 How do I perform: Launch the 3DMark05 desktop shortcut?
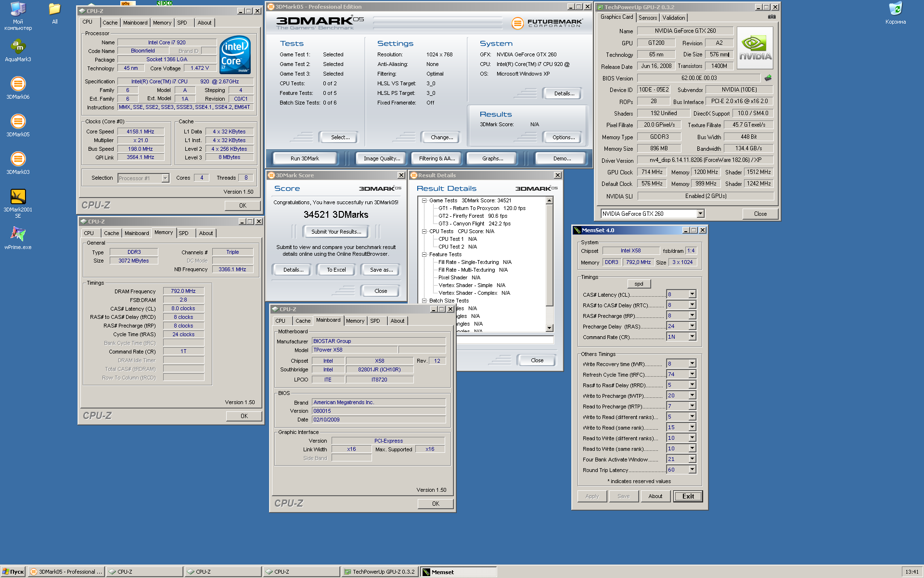pyautogui.click(x=18, y=126)
